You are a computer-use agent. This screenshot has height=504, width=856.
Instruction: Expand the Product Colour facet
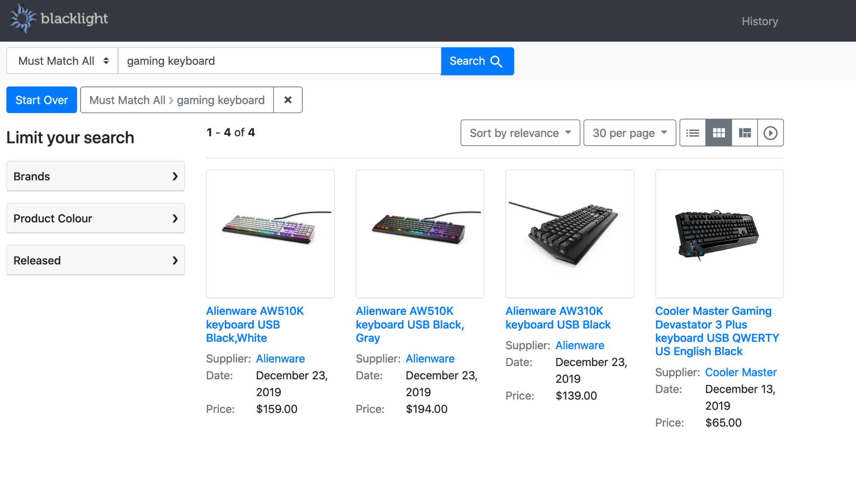(x=95, y=218)
